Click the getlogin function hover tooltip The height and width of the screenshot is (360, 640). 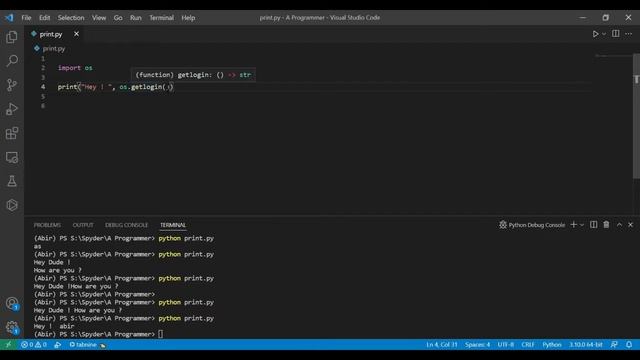pyautogui.click(x=193, y=75)
